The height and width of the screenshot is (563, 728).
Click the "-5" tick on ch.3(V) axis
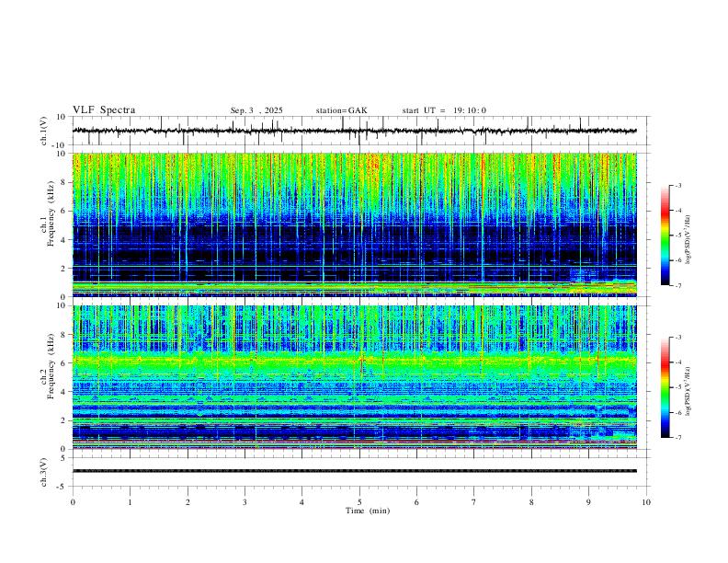pos(63,487)
